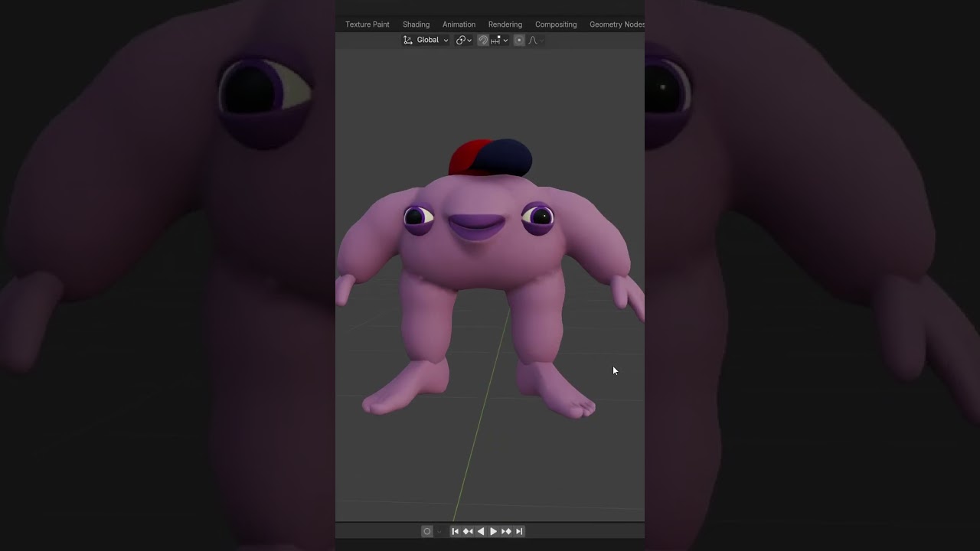Switch to the Geometry Nodes workspace tab
The height and width of the screenshot is (551, 980).
[616, 24]
